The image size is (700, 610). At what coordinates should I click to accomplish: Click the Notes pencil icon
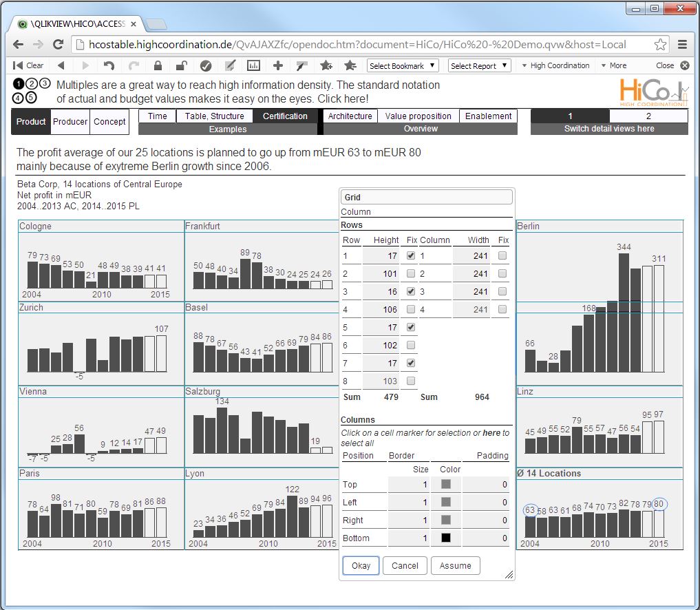coord(230,65)
